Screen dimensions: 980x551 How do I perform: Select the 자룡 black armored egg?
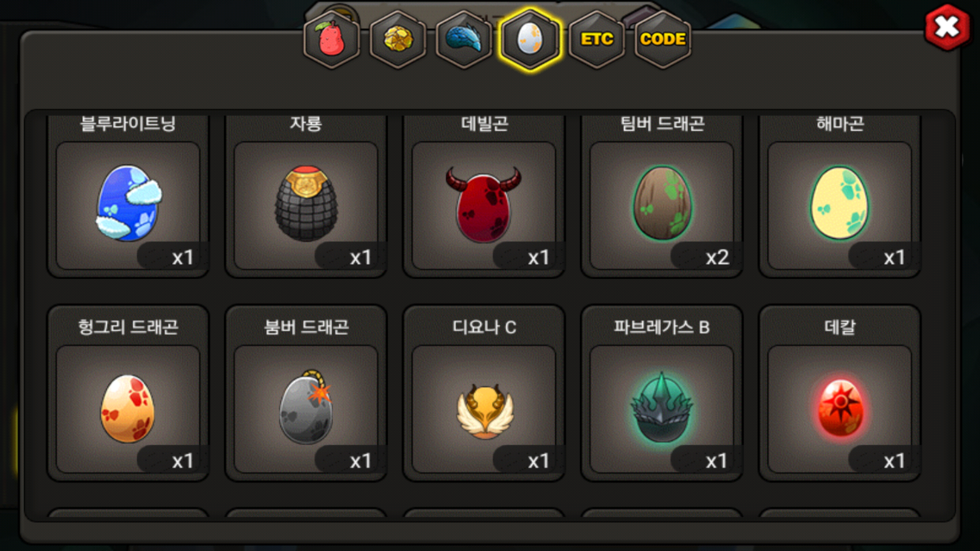coord(306,205)
